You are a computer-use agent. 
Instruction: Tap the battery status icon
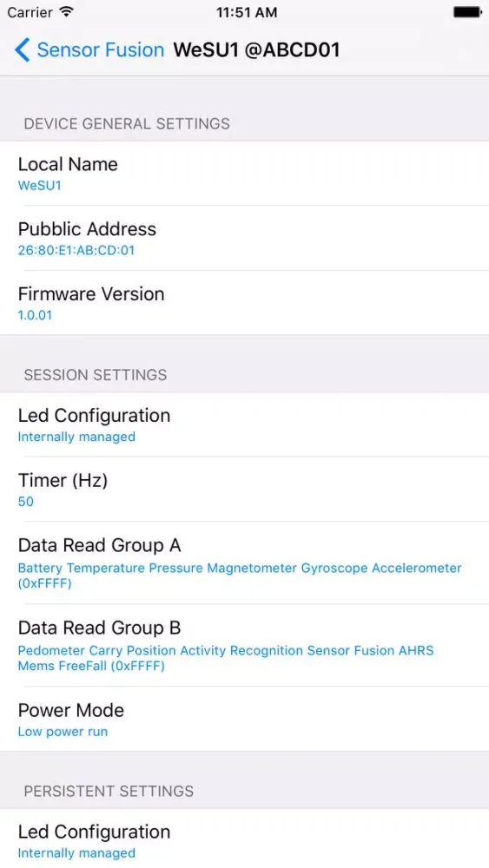(467, 11)
